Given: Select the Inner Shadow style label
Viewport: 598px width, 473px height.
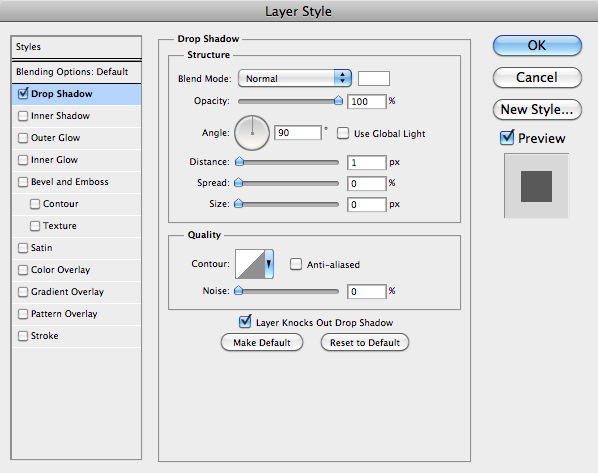Looking at the screenshot, I should tap(60, 116).
